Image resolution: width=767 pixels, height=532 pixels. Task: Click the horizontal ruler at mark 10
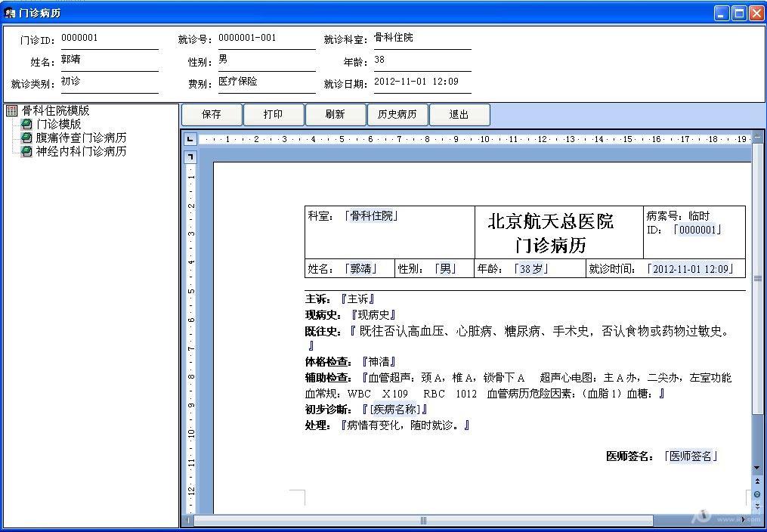[484, 139]
